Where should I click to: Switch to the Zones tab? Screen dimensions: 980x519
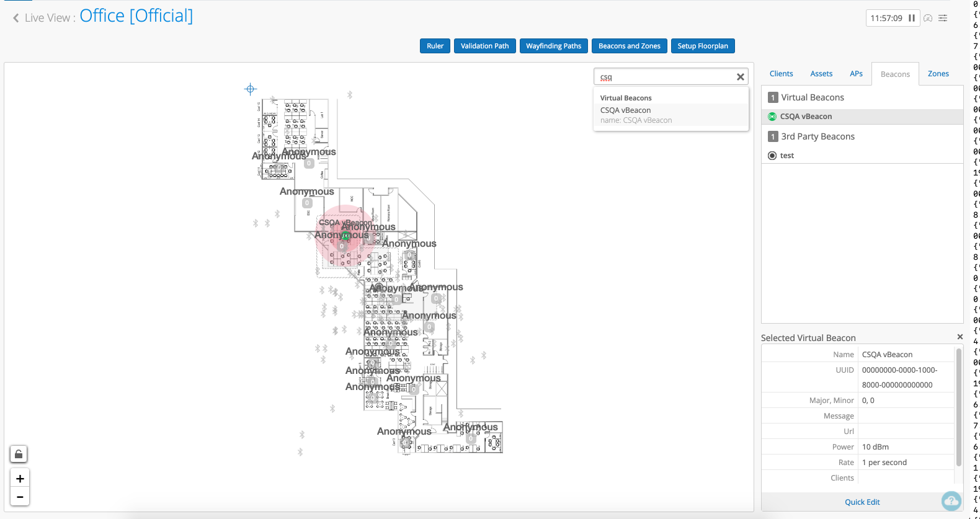point(938,74)
